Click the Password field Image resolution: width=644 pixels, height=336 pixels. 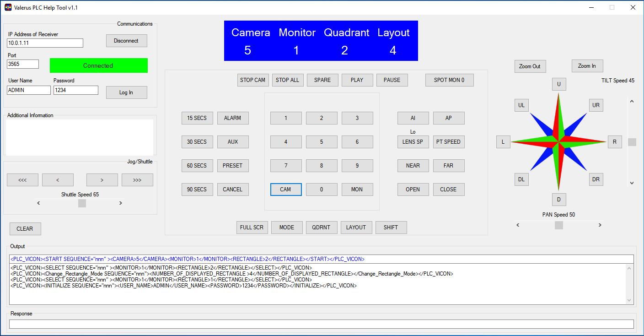click(76, 90)
